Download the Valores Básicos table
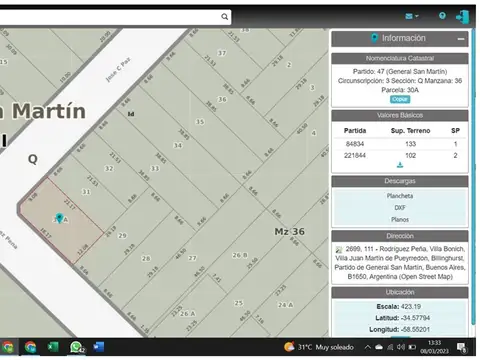The image size is (480, 360). pyautogui.click(x=400, y=165)
